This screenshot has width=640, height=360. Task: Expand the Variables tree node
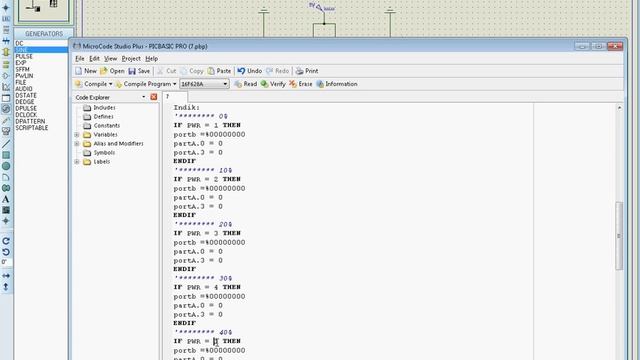pos(77,135)
